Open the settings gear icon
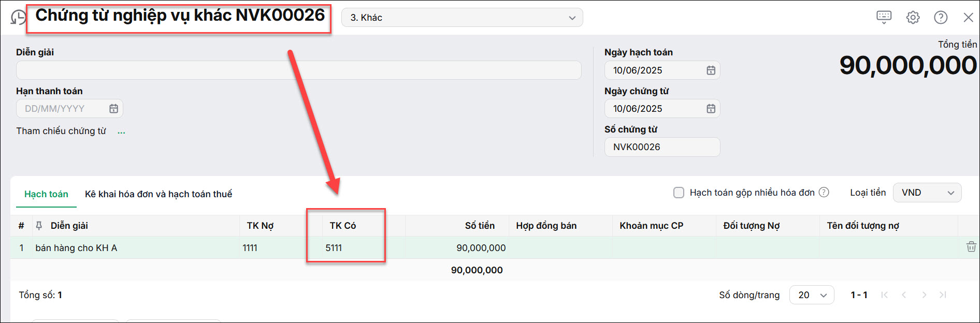 pyautogui.click(x=913, y=17)
